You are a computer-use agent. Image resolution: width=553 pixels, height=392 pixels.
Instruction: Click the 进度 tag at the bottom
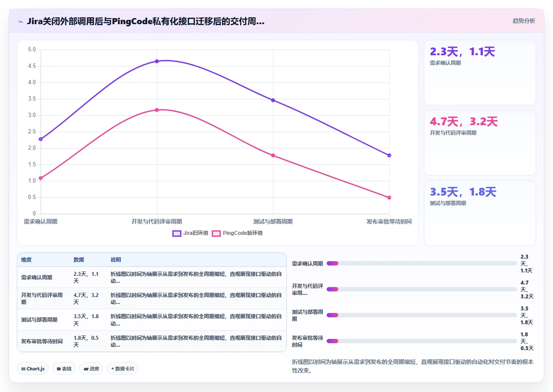(x=91, y=369)
